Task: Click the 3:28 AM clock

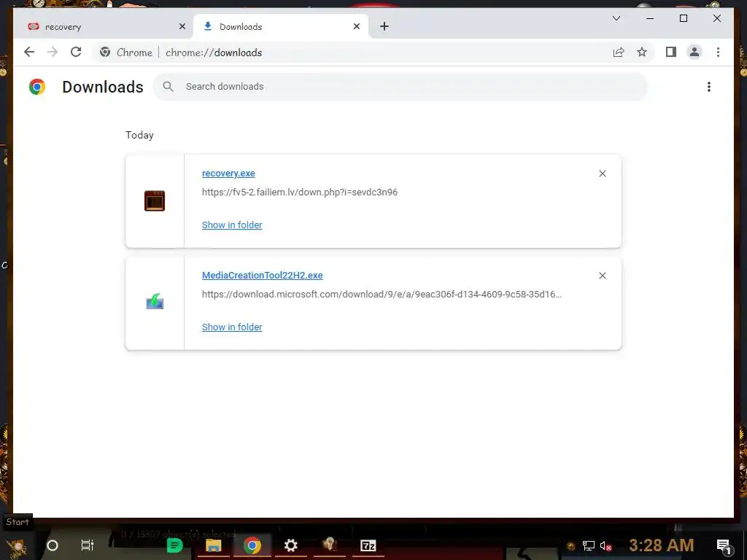Action: click(661, 545)
